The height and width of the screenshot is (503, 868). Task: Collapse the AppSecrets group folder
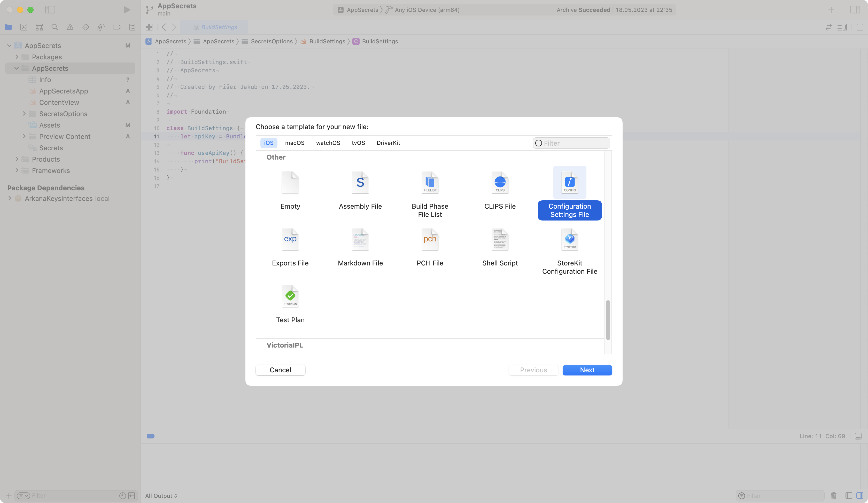coord(17,68)
